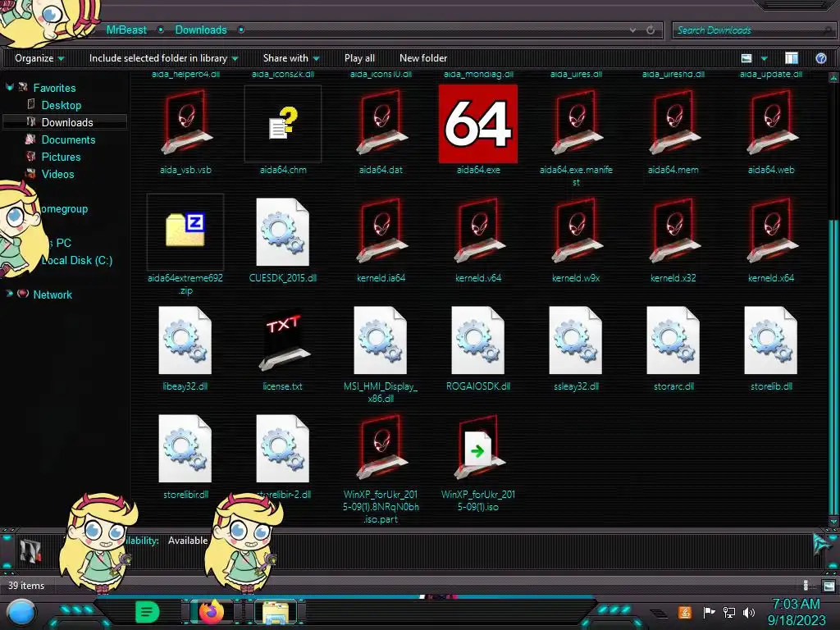The width and height of the screenshot is (840, 630).
Task: Select the ssleay32.dll file icon
Action: tap(576, 340)
